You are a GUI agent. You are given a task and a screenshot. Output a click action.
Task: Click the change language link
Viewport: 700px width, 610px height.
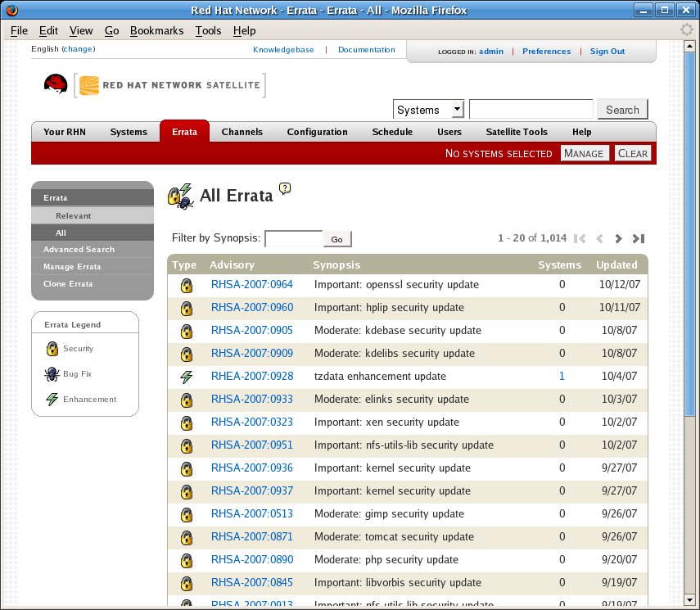pyautogui.click(x=78, y=48)
